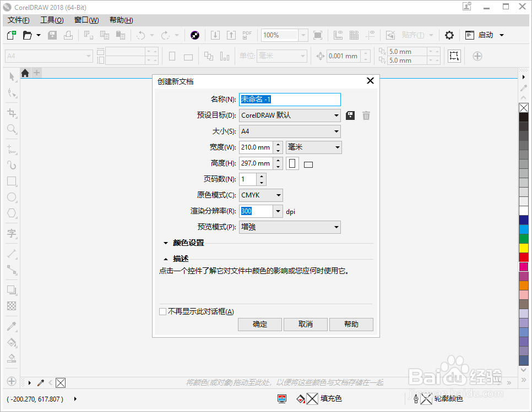This screenshot has height=412, width=532.
Task: Open the 大小 A4 dropdown
Action: pos(290,131)
